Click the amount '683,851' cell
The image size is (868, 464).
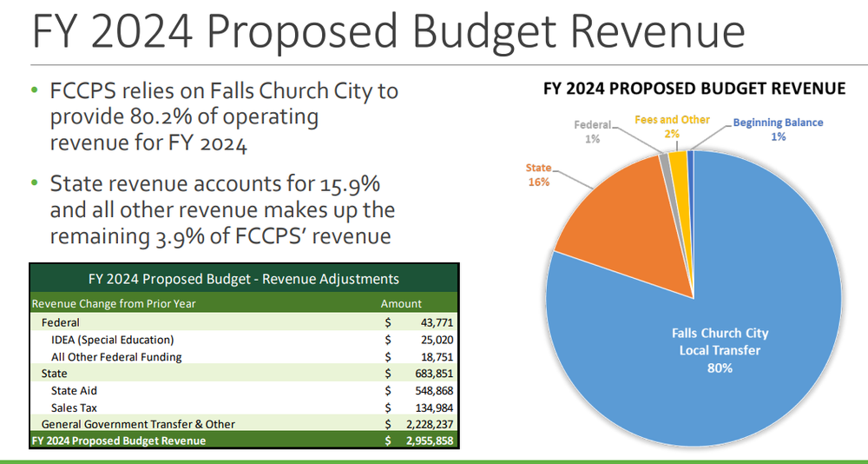434,374
